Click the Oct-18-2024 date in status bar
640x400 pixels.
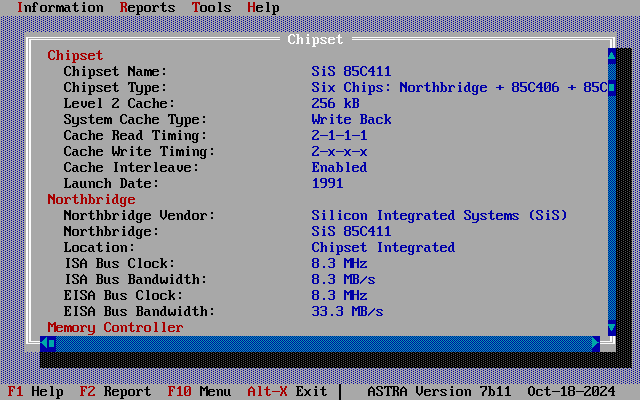pos(572,391)
